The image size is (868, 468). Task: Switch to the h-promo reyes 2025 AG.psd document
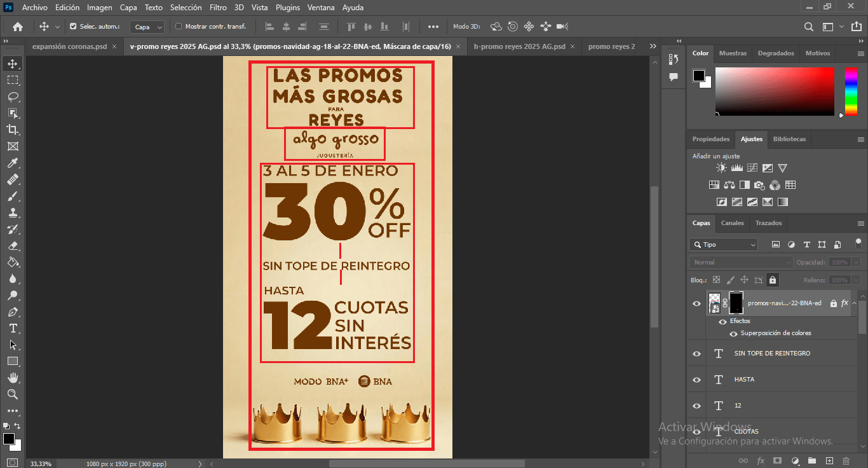(x=519, y=46)
